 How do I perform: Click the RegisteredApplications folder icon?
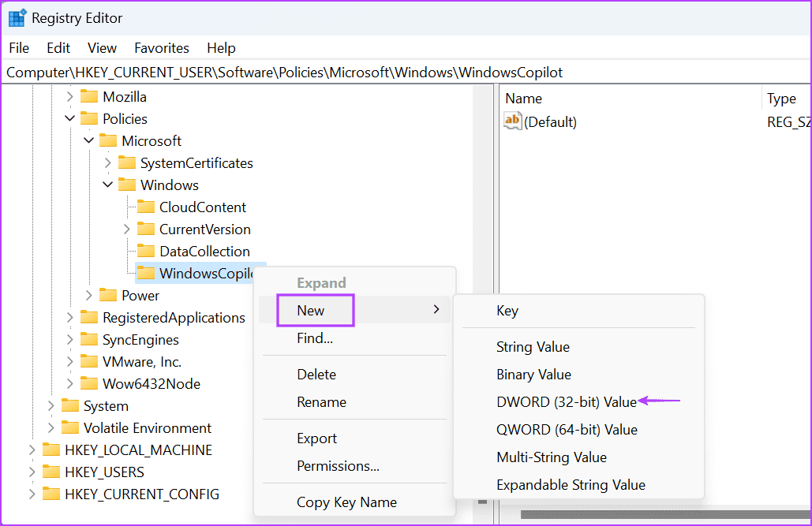[x=89, y=317]
